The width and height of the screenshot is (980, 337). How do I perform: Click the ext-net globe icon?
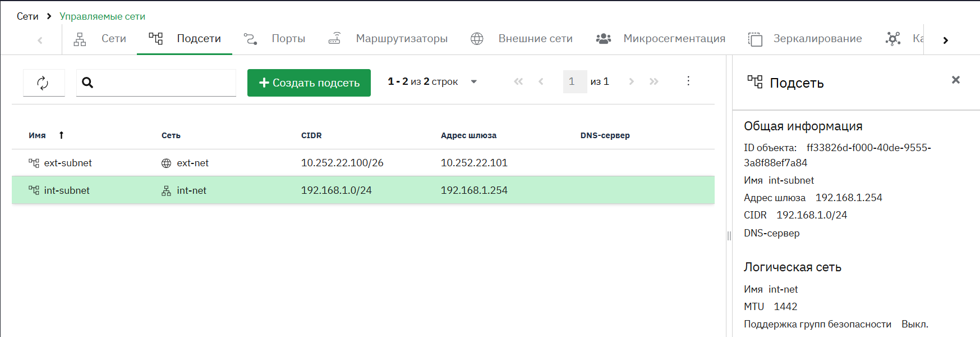pyautogui.click(x=166, y=163)
